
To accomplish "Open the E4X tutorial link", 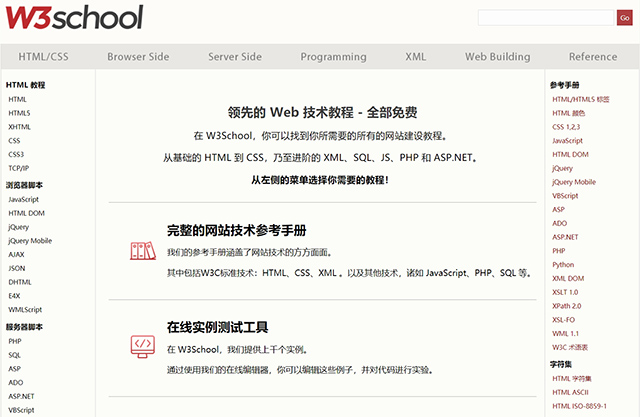I will pos(14,296).
